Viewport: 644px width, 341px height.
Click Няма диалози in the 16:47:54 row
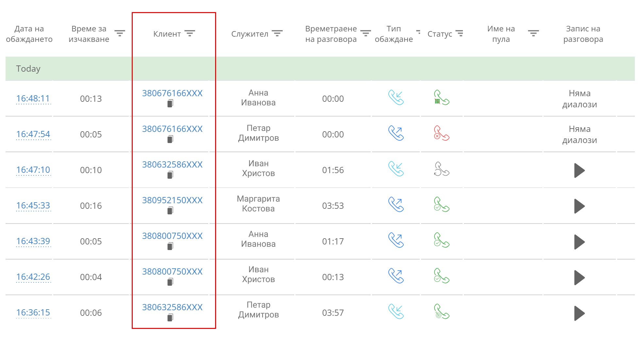point(580,135)
